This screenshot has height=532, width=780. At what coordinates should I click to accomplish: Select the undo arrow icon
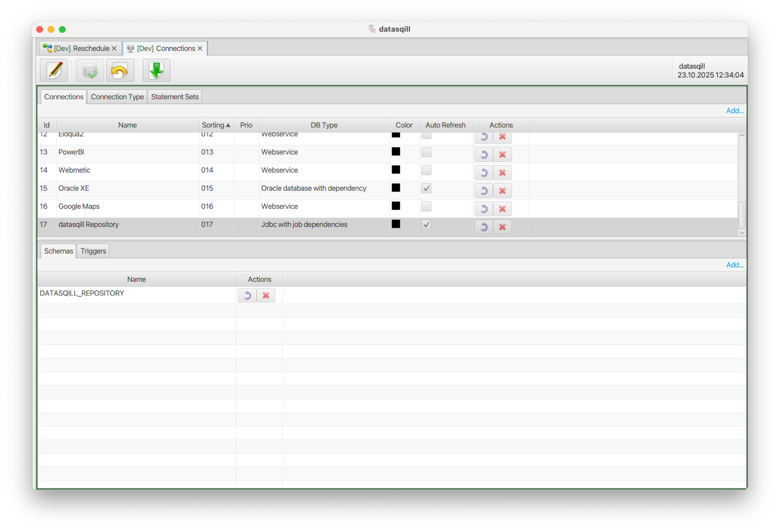120,70
